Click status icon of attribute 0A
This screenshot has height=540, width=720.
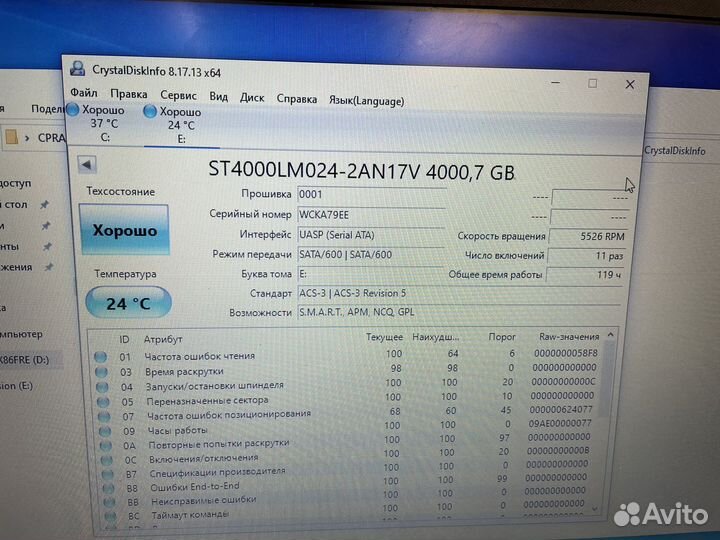click(x=106, y=445)
